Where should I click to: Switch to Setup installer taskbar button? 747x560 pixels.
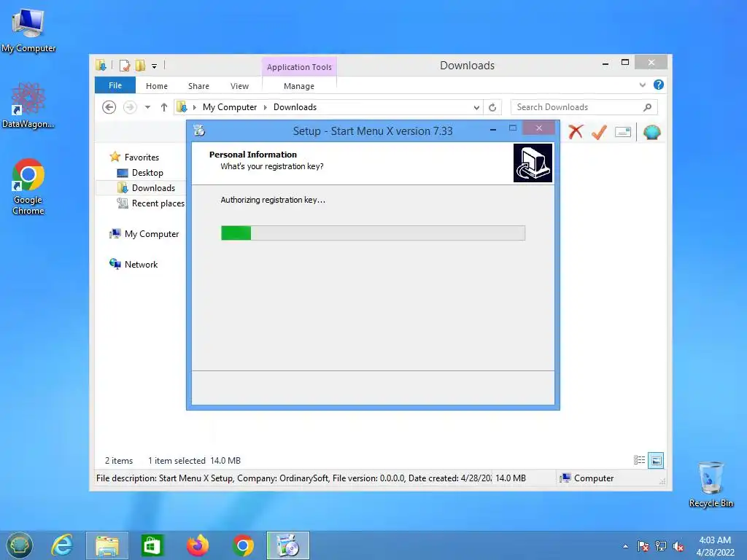click(287, 545)
